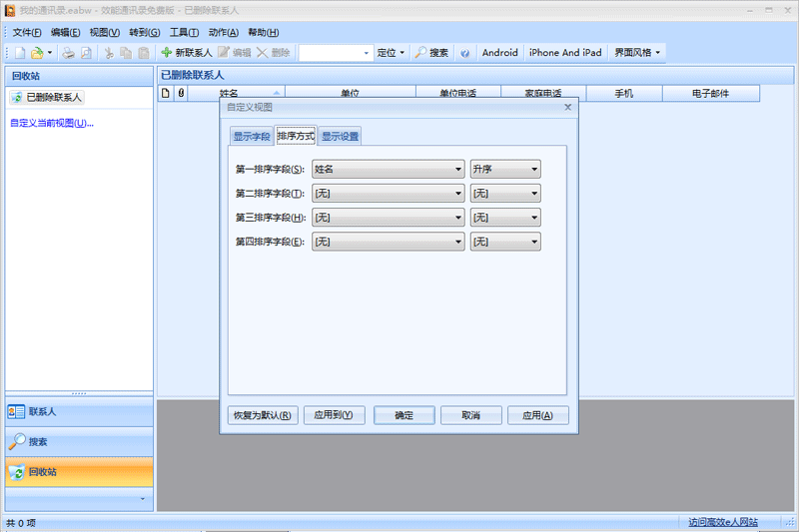Click the 手机 column header
The image size is (799, 532).
[623, 93]
